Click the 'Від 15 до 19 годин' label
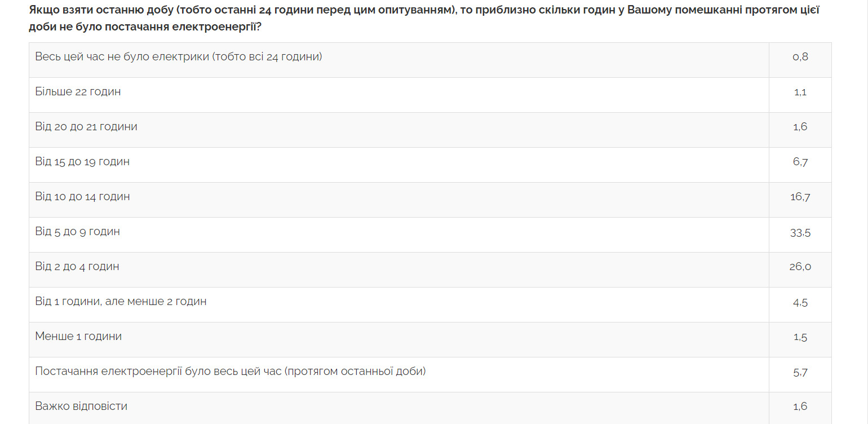Viewport: 868px width, 424px height. (x=82, y=161)
